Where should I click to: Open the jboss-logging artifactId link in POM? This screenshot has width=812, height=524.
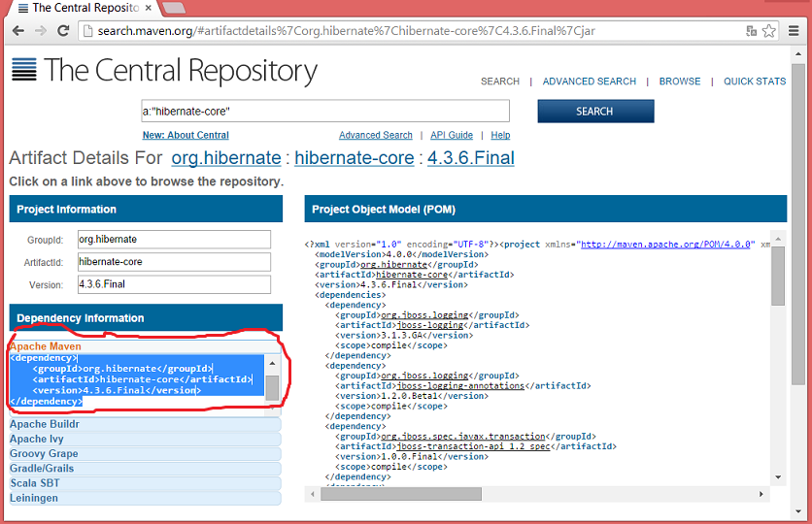[x=429, y=325]
